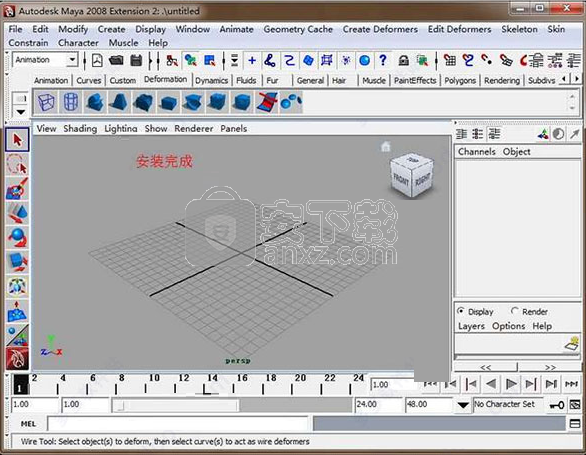Open the Animation menu set dropdown
This screenshot has width=586, height=455.
pos(72,60)
